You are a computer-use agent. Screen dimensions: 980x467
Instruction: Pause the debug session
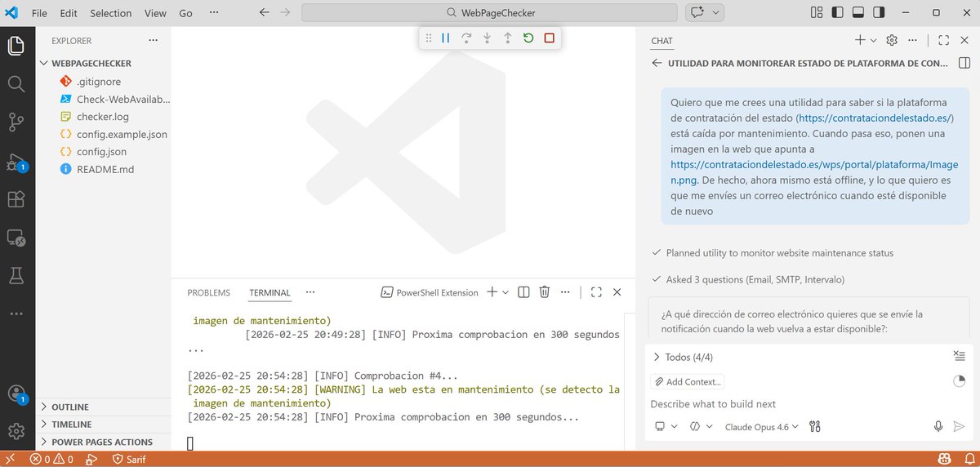coord(446,38)
